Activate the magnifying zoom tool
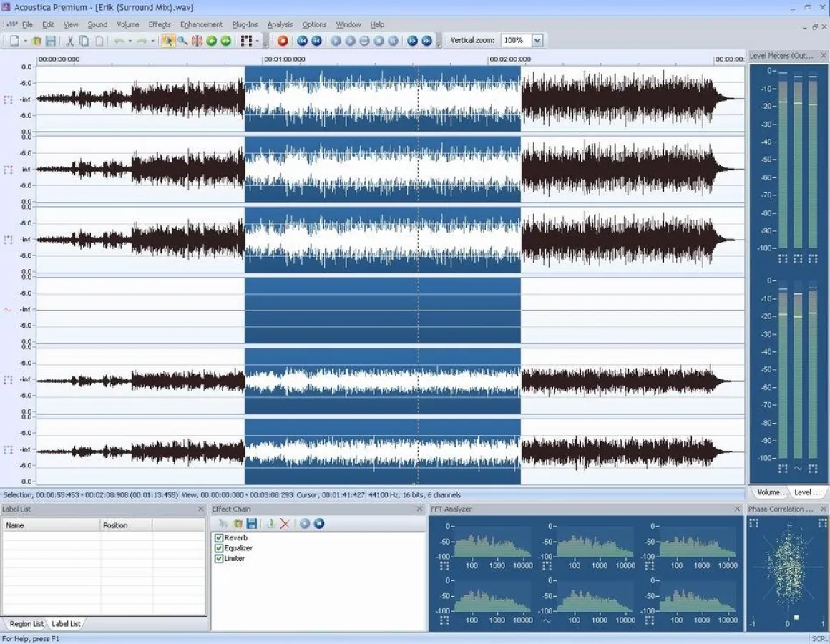The width and height of the screenshot is (830, 644). pyautogui.click(x=182, y=41)
